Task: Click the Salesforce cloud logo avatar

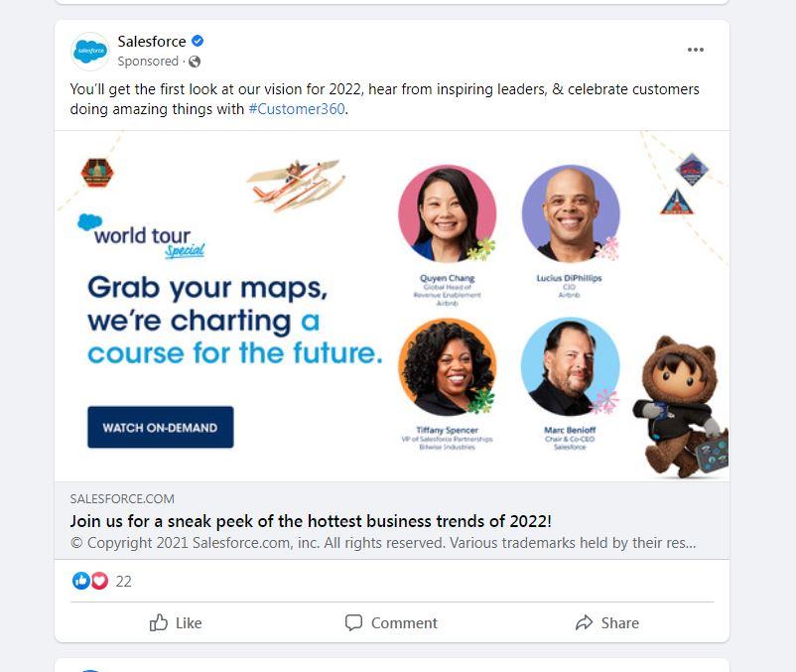Action: pos(90,52)
